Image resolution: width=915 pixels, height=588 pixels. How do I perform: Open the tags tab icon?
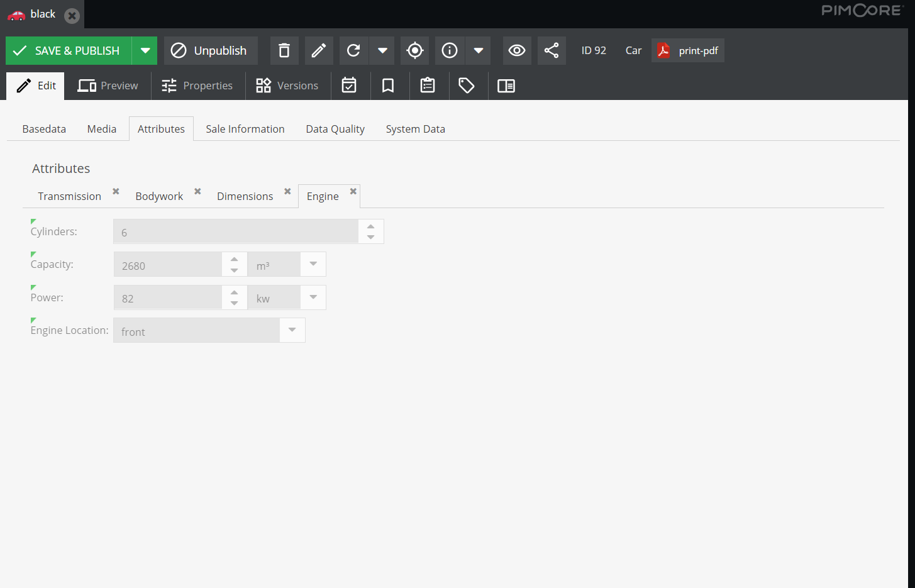coord(467,86)
